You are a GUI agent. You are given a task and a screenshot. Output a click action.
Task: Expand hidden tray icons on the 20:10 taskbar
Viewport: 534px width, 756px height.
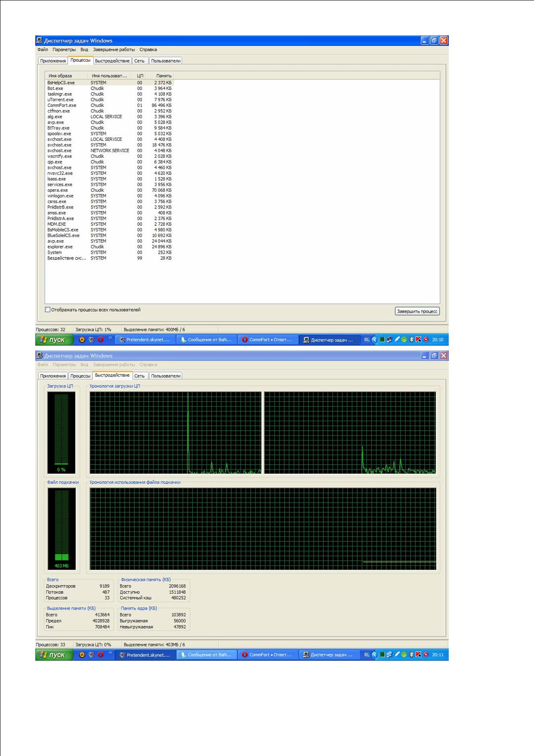tap(375, 340)
